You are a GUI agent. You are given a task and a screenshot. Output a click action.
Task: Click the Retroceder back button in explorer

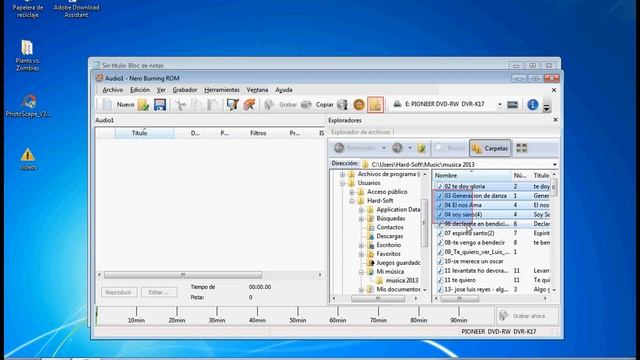[x=355, y=148]
